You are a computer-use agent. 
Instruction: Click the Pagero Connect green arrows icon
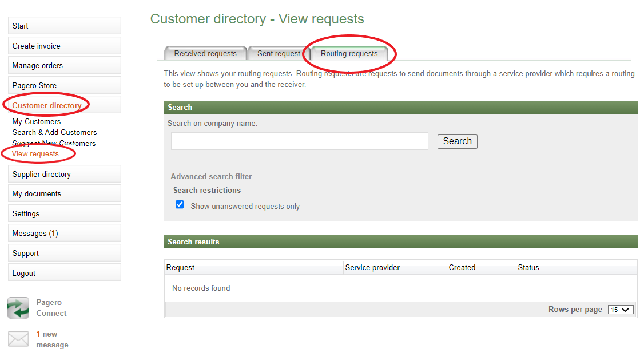click(18, 308)
